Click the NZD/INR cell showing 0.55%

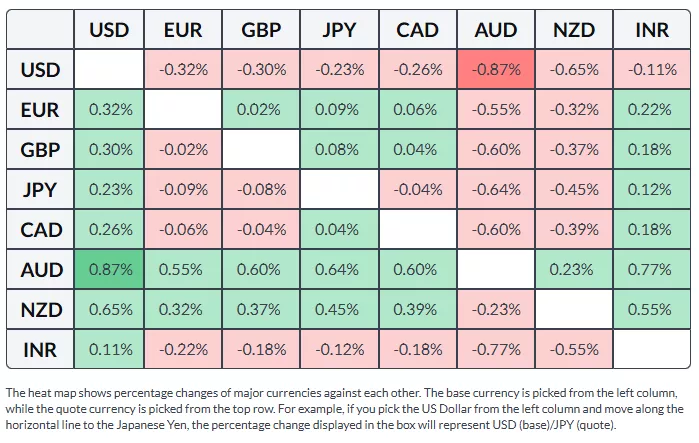click(652, 310)
